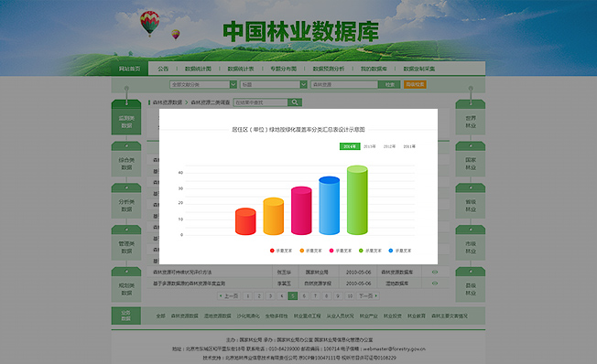Image resolution: width=597 pixels, height=364 pixels.
Task: Open row 森林资源可持续状况评价方法
Action: coord(182,273)
